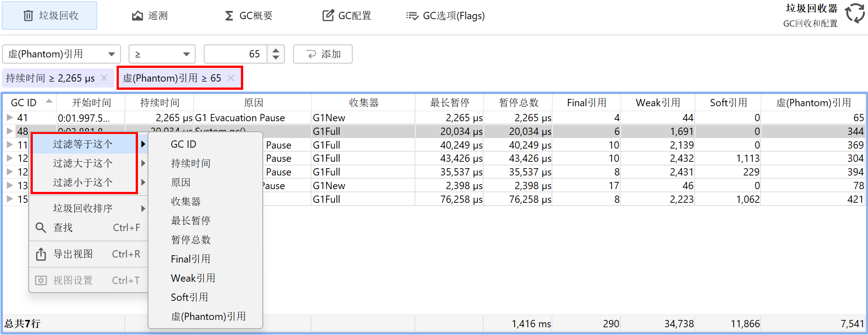Expand the GC ID 48 row
The width and height of the screenshot is (868, 335).
[10, 131]
